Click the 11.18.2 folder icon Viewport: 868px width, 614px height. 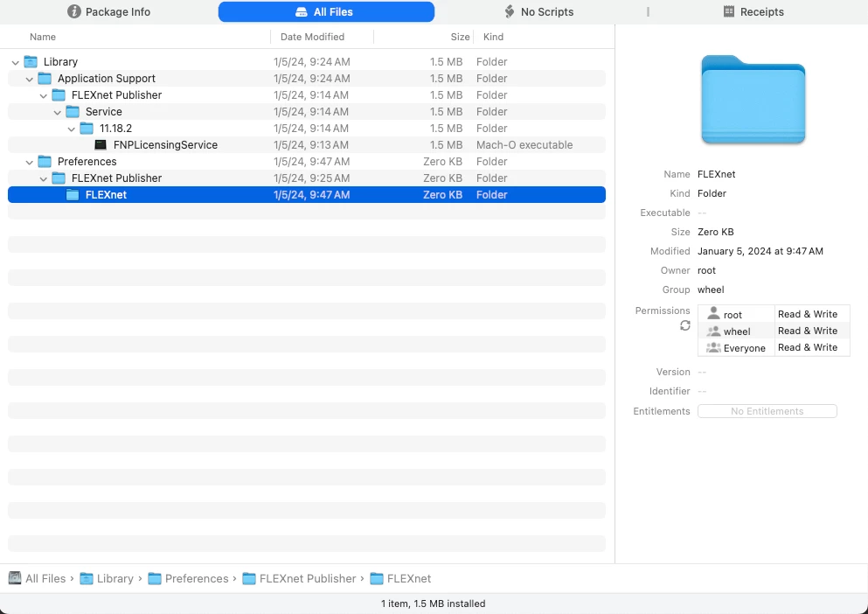pos(87,128)
